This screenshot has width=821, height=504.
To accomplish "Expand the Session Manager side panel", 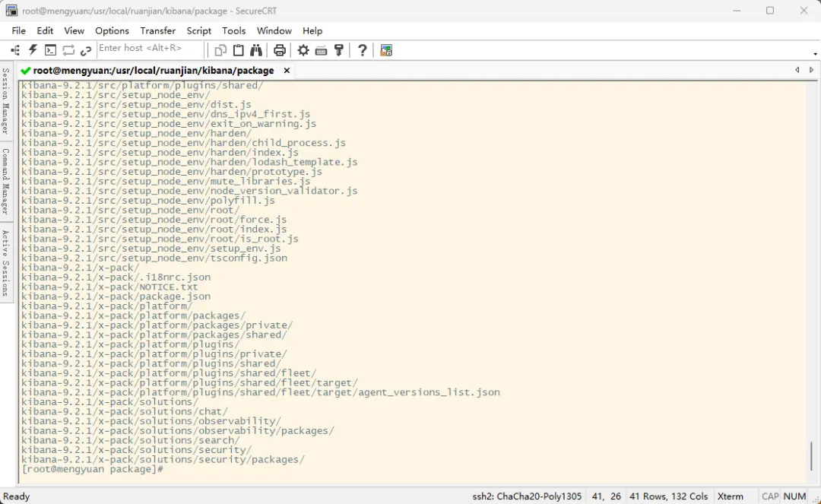I will 5,101.
